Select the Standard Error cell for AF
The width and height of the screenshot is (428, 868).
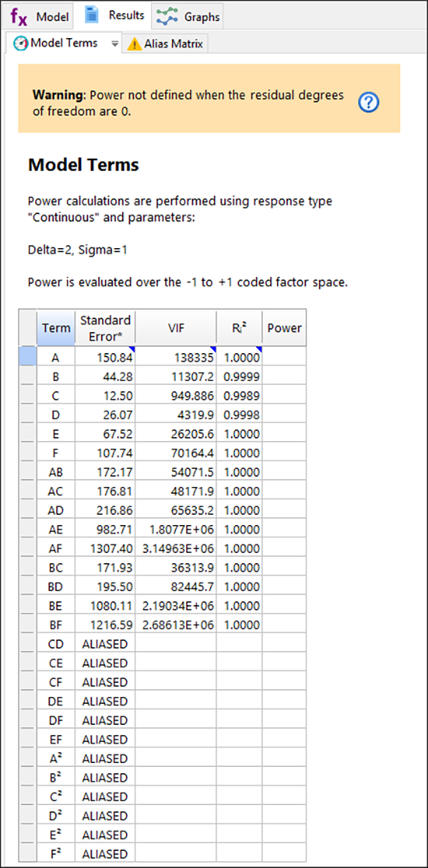coord(105,548)
